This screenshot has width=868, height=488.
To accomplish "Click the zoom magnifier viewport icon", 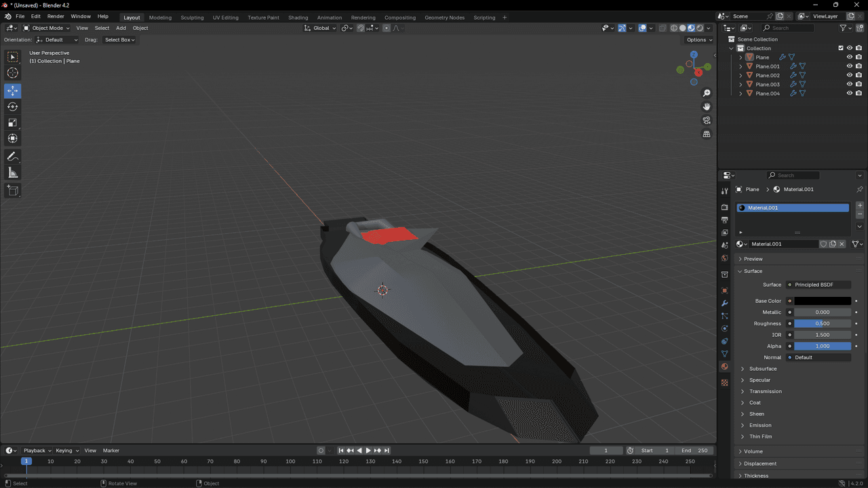I will click(x=707, y=93).
